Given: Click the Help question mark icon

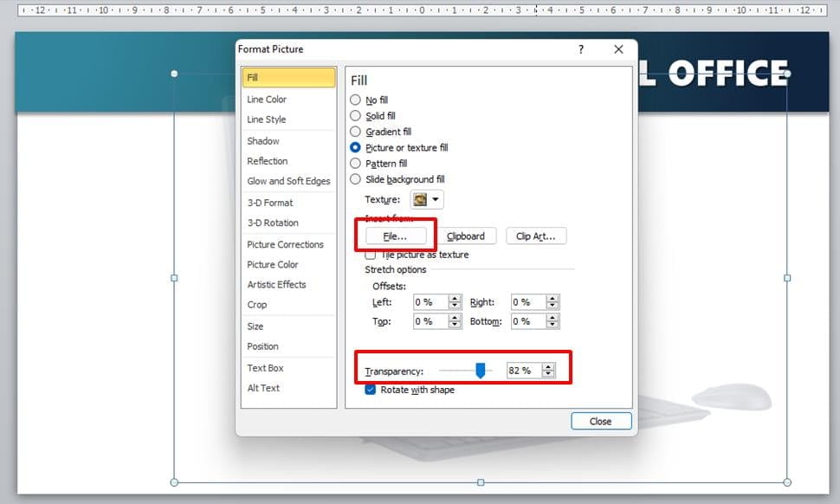Looking at the screenshot, I should tap(581, 50).
